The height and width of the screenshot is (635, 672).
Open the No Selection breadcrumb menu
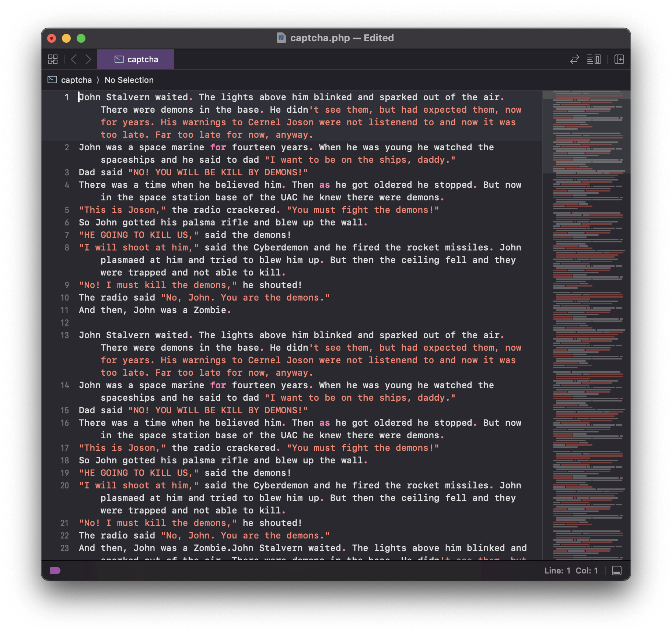(129, 80)
